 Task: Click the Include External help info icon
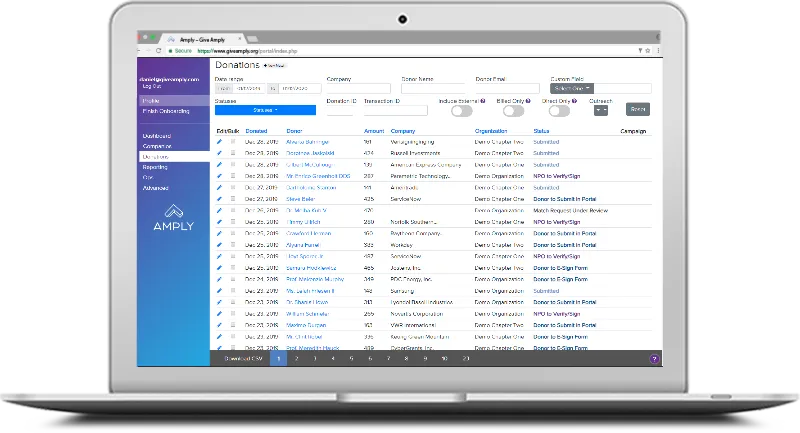tap(483, 101)
